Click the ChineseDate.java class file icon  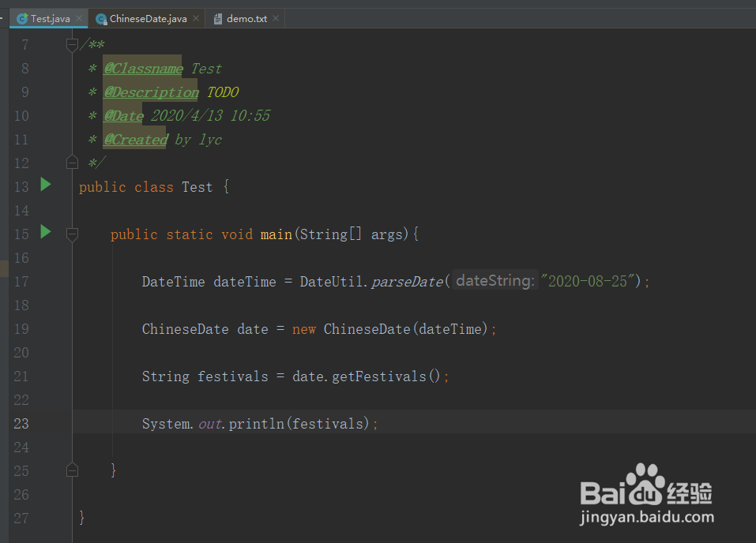click(x=101, y=19)
